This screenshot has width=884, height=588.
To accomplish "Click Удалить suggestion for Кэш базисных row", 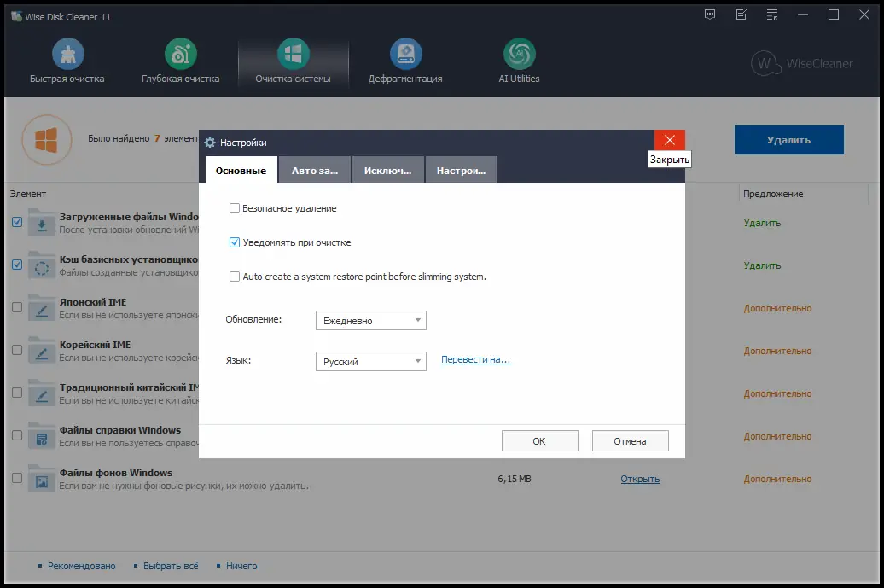I will [762, 265].
